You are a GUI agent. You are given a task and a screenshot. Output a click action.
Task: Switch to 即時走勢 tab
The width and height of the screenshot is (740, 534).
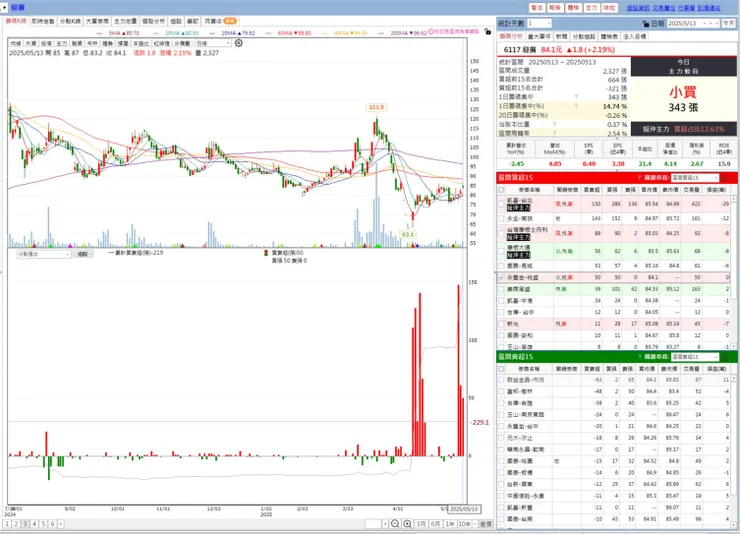tap(43, 21)
